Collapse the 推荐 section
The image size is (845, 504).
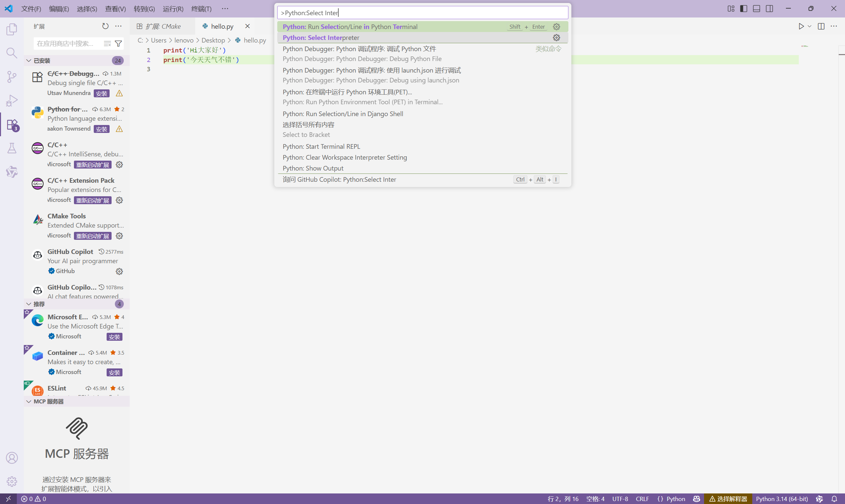coord(77,304)
